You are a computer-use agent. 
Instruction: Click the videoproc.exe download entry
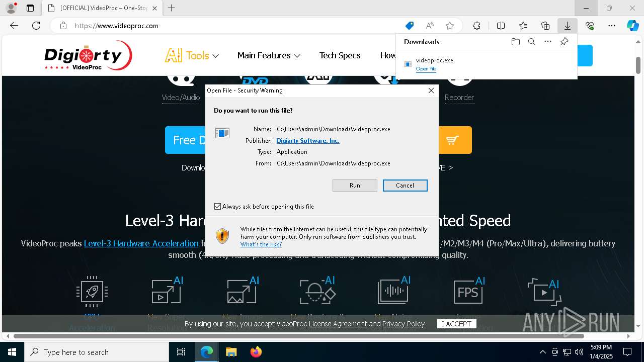pyautogui.click(x=486, y=64)
